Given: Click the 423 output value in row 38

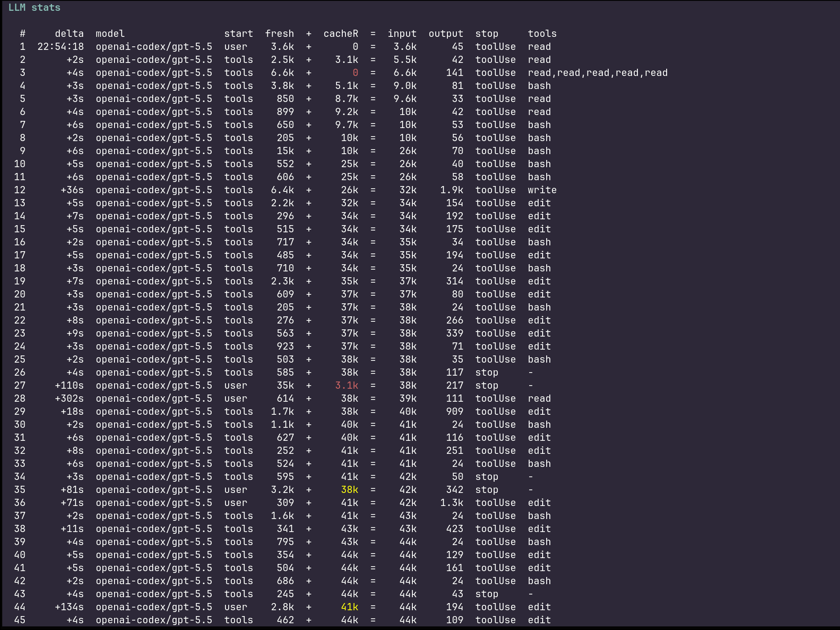Looking at the screenshot, I should pyautogui.click(x=455, y=529).
